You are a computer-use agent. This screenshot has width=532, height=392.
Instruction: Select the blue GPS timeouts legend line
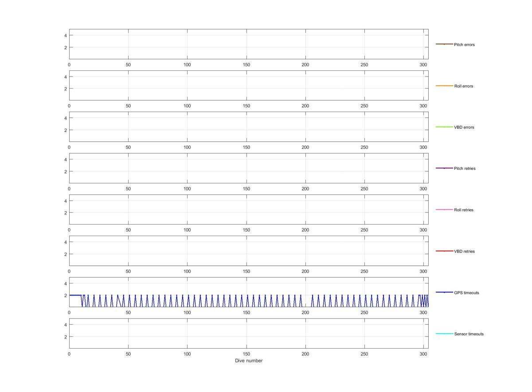click(444, 292)
